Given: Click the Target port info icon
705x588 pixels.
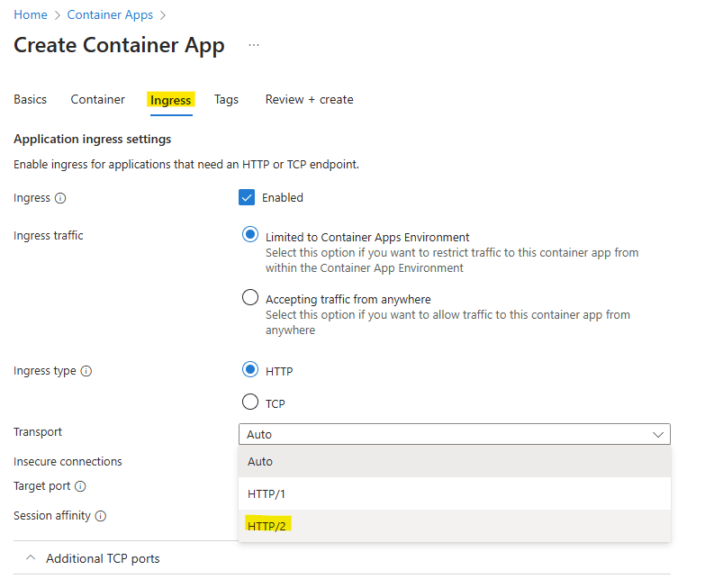Looking at the screenshot, I should point(80,486).
